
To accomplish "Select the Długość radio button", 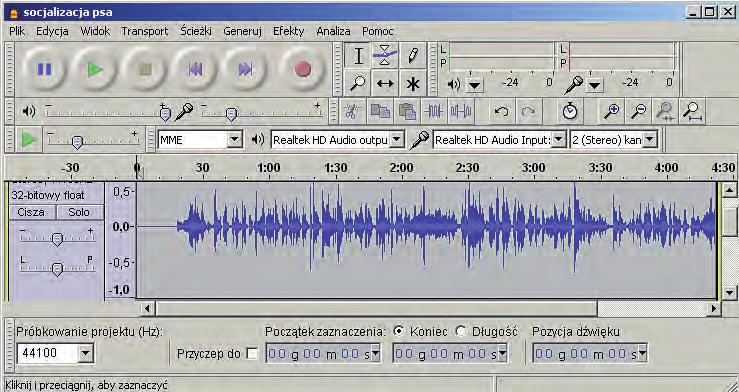I will click(461, 331).
